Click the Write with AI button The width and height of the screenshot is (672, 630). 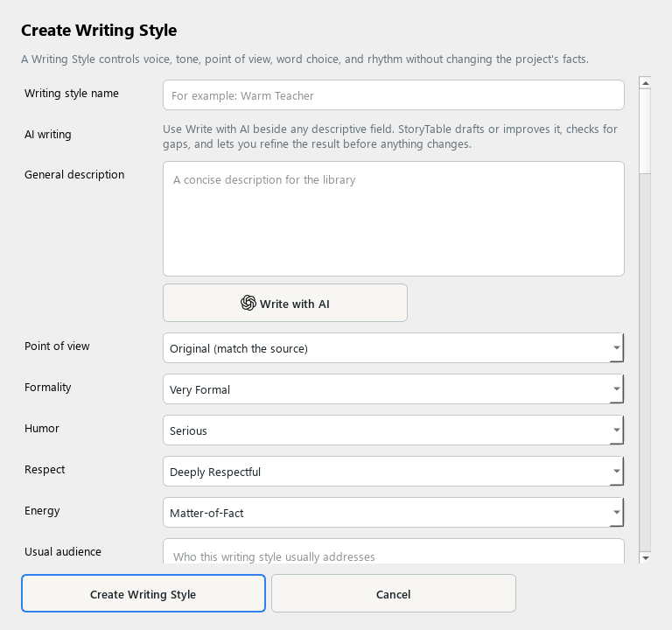point(285,303)
